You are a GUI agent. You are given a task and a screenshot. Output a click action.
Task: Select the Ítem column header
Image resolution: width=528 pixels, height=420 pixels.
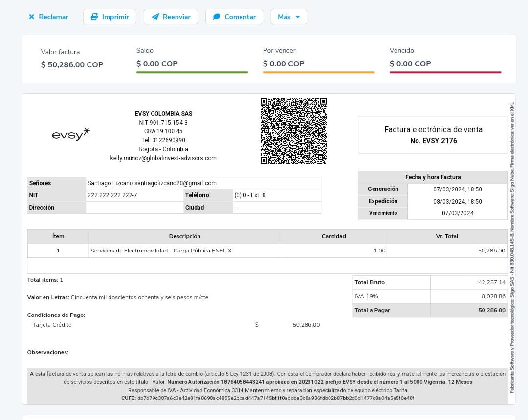58,236
